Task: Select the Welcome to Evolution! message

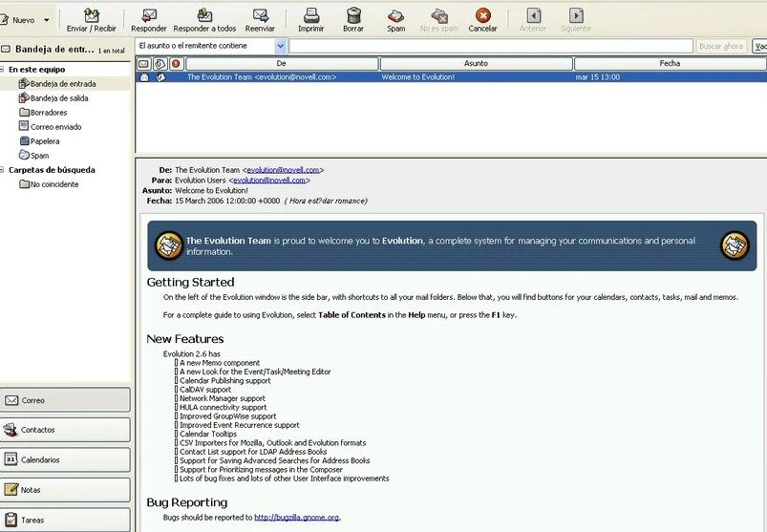Action: tap(451, 76)
